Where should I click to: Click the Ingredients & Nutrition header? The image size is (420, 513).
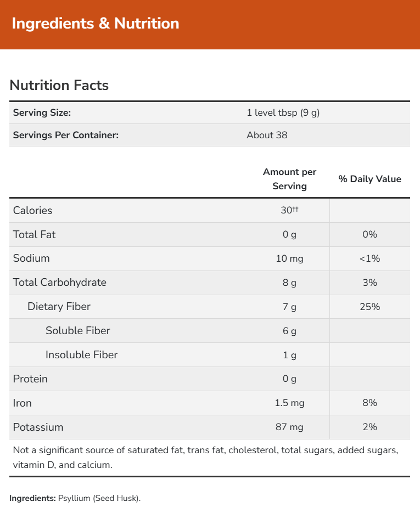pos(95,24)
